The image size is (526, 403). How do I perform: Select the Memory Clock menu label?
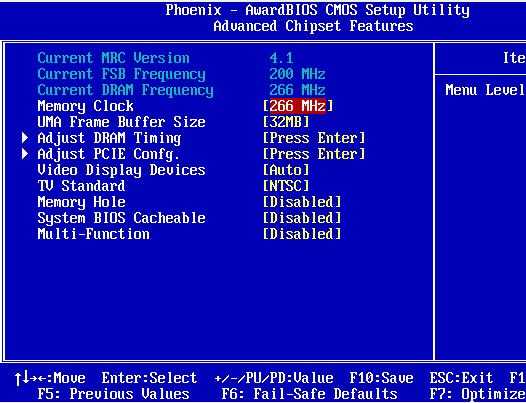(86, 106)
